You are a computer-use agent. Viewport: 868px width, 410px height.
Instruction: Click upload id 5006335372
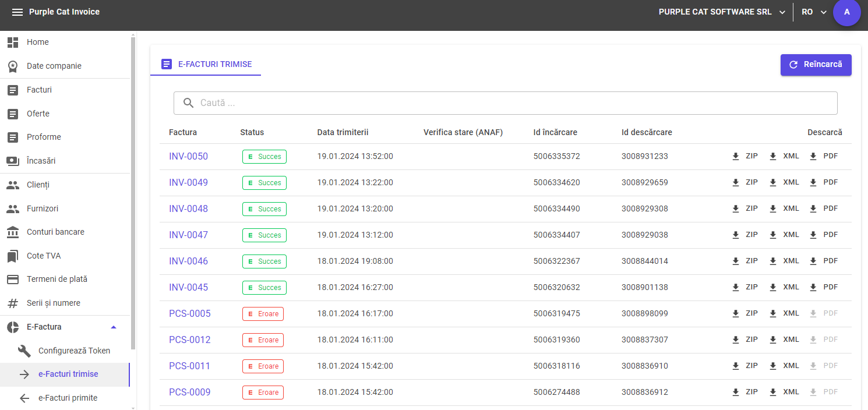pyautogui.click(x=556, y=157)
